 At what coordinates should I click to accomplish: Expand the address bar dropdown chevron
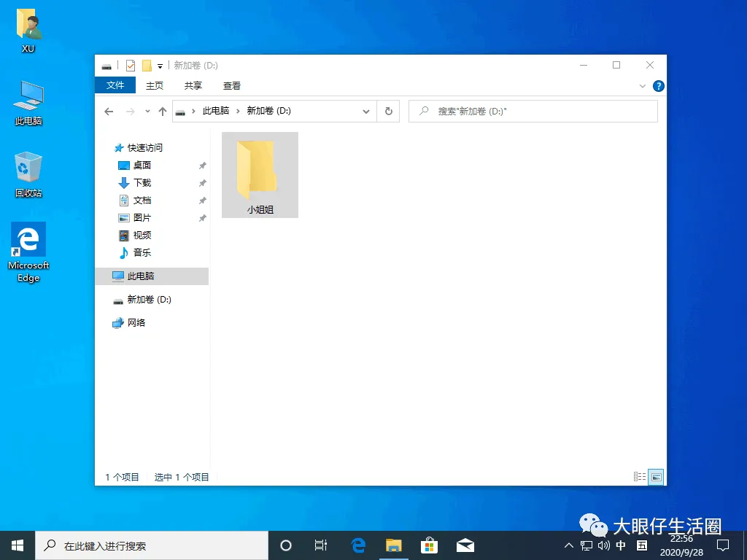[x=365, y=111]
